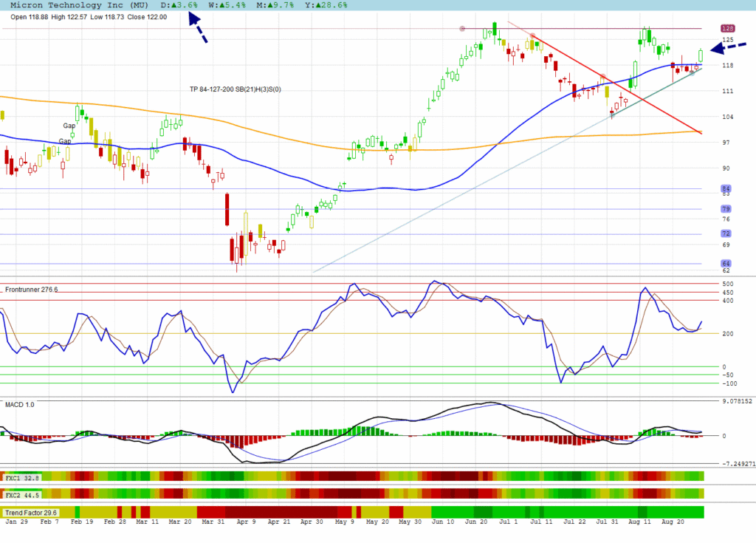
Task: Click the Apr 21 date label
Action: point(278,522)
